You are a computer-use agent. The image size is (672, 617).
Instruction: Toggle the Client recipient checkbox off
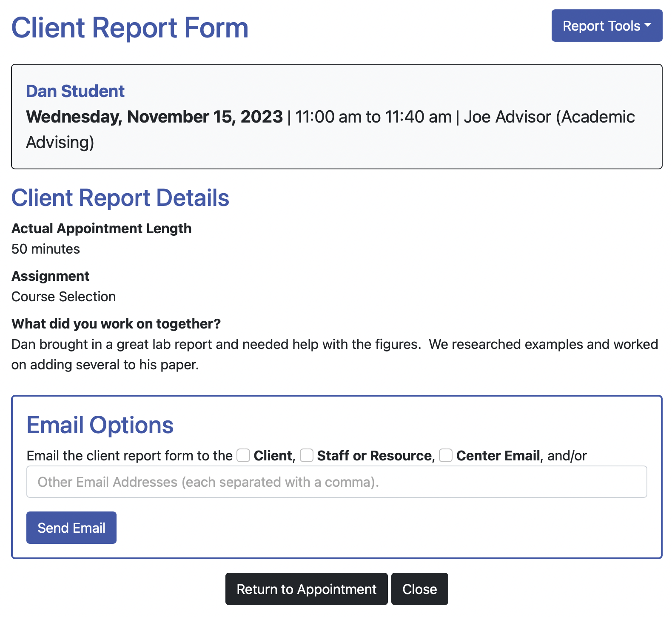point(243,455)
